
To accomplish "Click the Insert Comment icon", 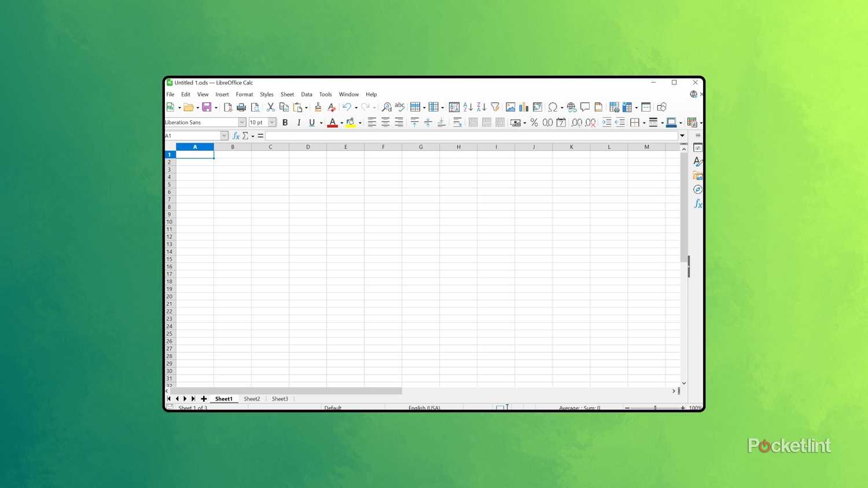I will pos(585,107).
